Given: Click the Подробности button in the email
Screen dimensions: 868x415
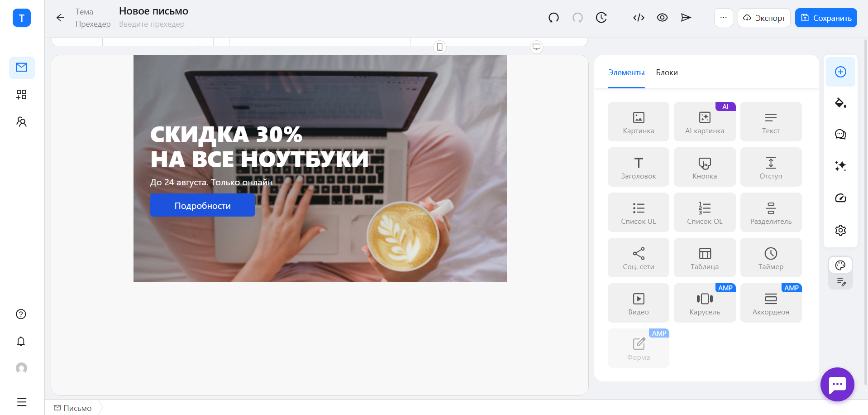Looking at the screenshot, I should [x=202, y=206].
